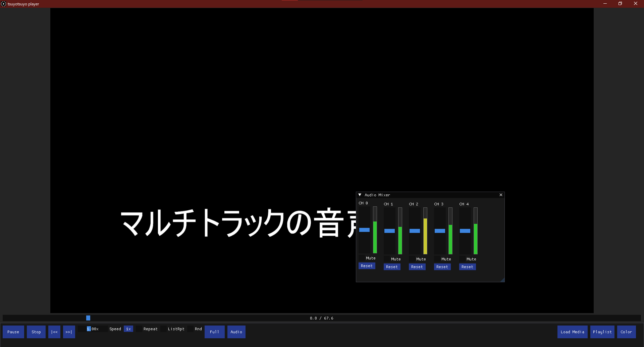The height and width of the screenshot is (347, 644).
Task: Open the Color settings
Action: (x=626, y=332)
